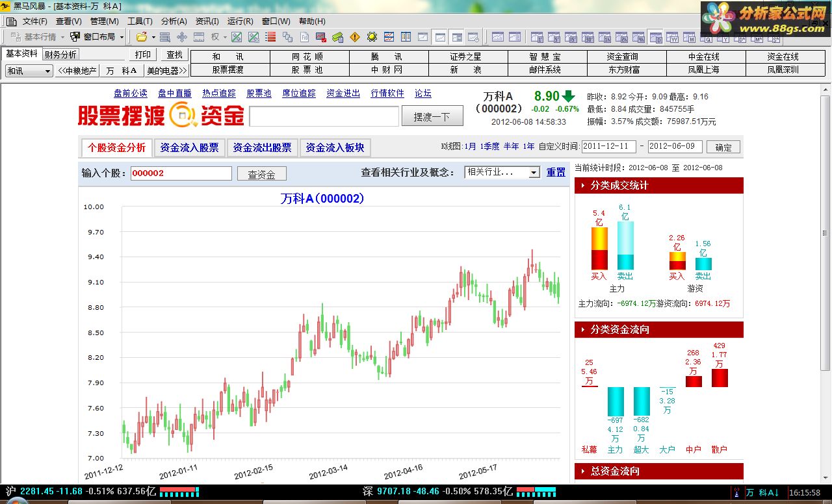Click the two-column table toolbar icon

[406, 37]
